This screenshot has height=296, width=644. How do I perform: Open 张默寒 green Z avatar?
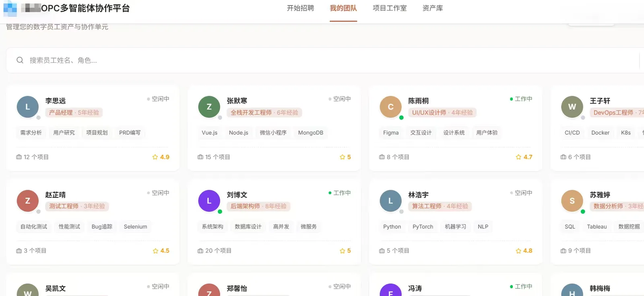point(209,107)
